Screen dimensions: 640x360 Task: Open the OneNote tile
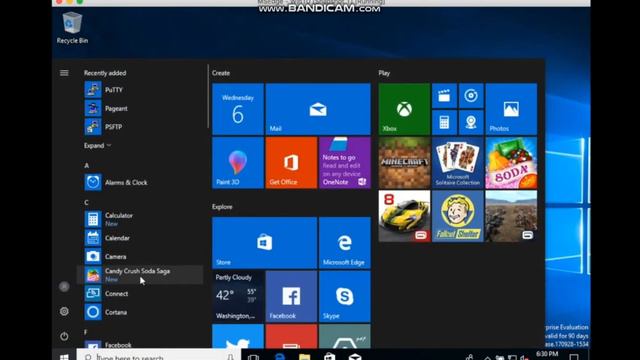pyautogui.click(x=345, y=162)
